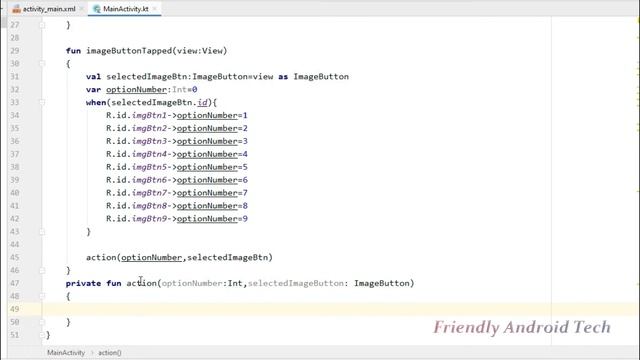Click 'imgBtn5' on line 38
Image resolution: width=640 pixels, height=360 pixels.
tap(149, 167)
